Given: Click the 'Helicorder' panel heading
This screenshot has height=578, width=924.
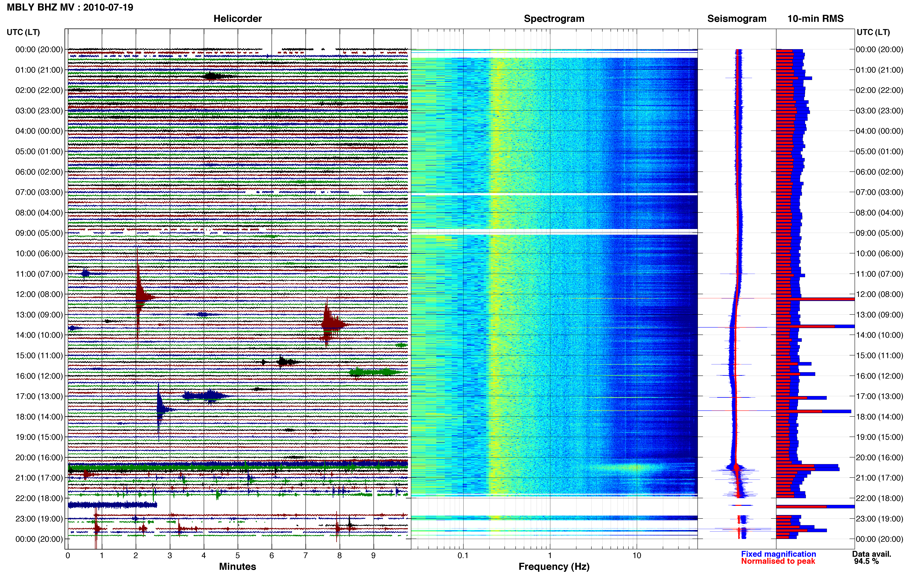Looking at the screenshot, I should pos(238,19).
